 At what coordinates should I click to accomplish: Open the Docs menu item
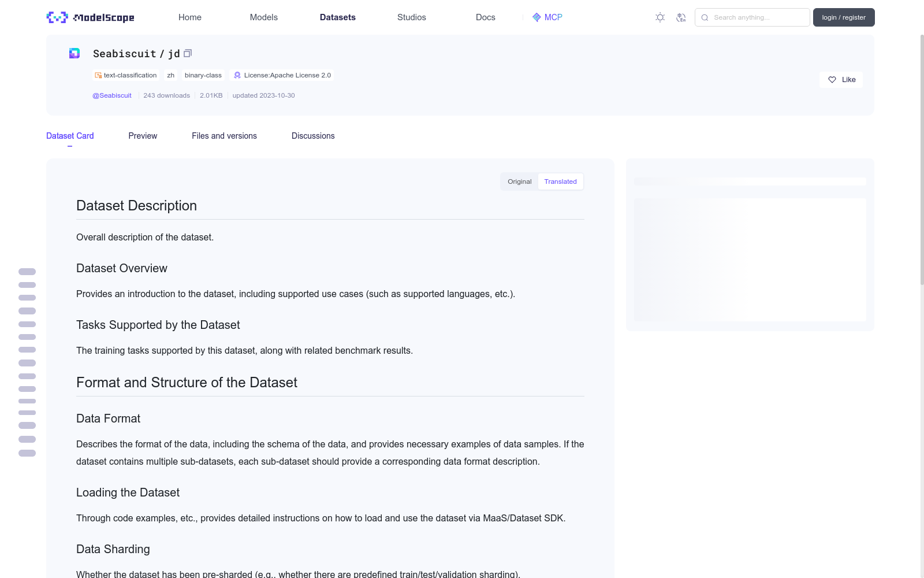click(x=486, y=17)
